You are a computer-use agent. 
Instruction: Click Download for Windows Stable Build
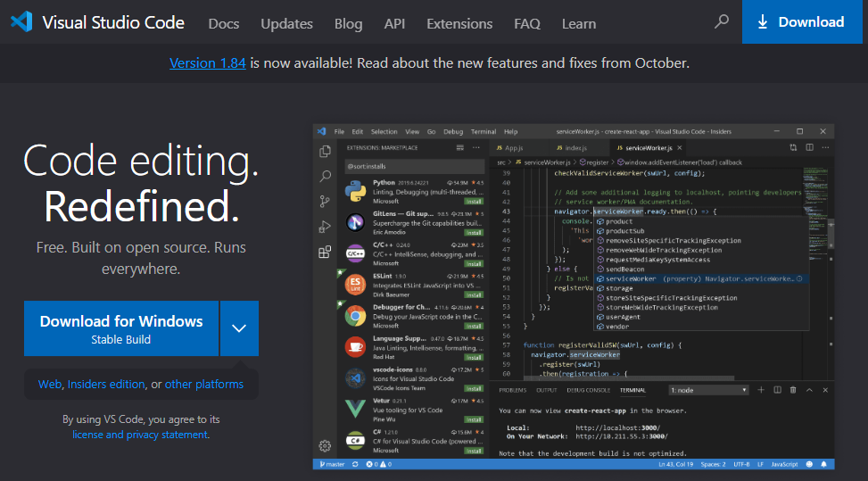coord(121,328)
